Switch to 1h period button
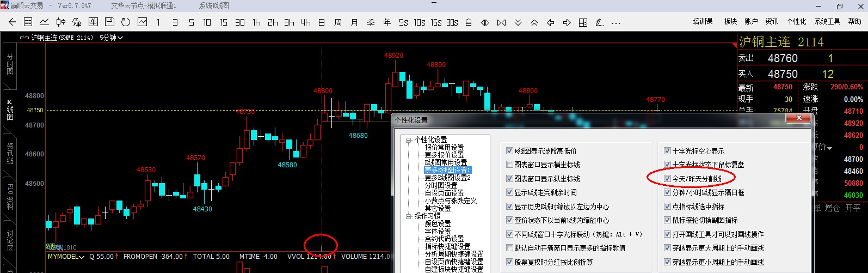The height and width of the screenshot is (273, 868). tap(256, 22)
